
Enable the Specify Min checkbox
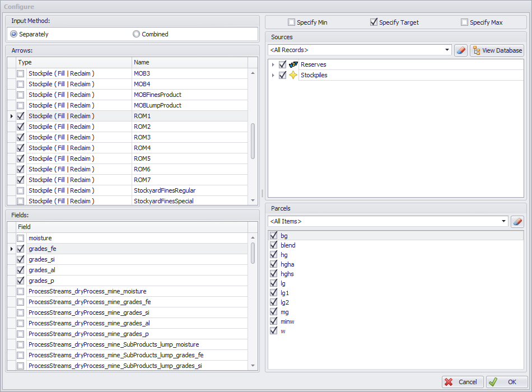point(291,22)
